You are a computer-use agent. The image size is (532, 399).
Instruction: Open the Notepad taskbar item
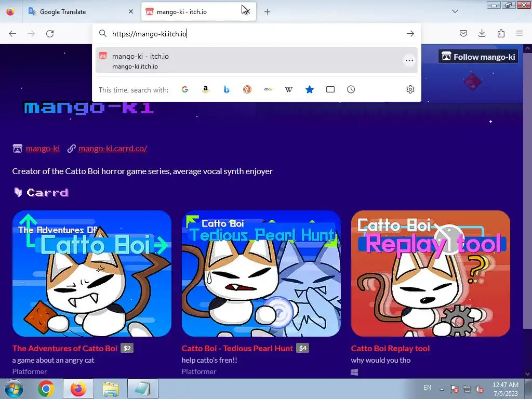click(143, 389)
